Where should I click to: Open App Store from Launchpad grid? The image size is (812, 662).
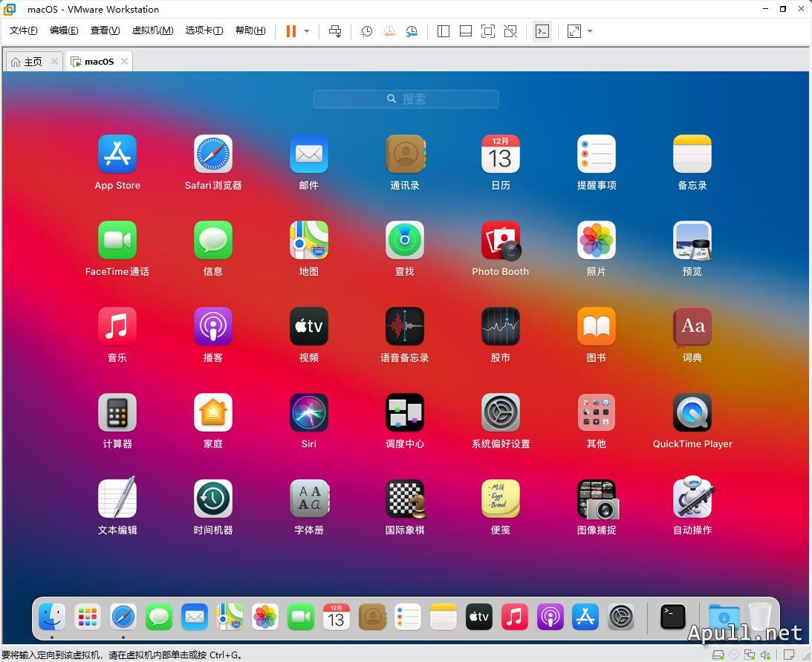click(x=117, y=155)
